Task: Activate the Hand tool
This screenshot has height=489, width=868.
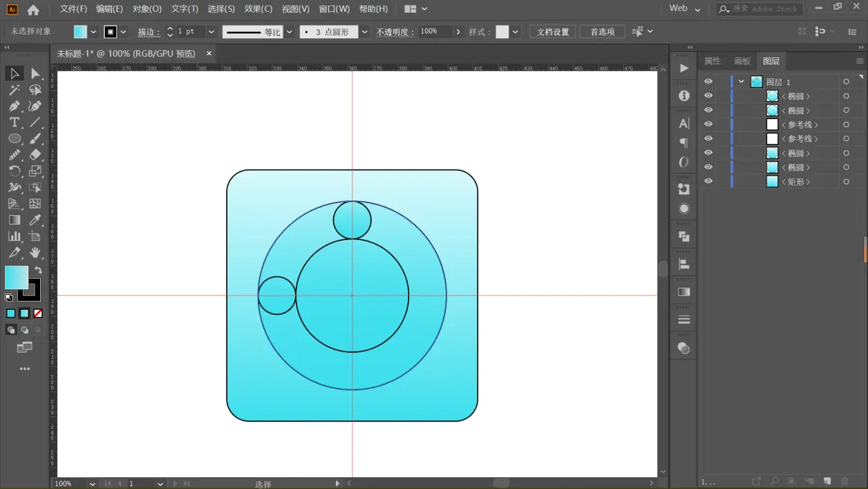Action: click(35, 253)
